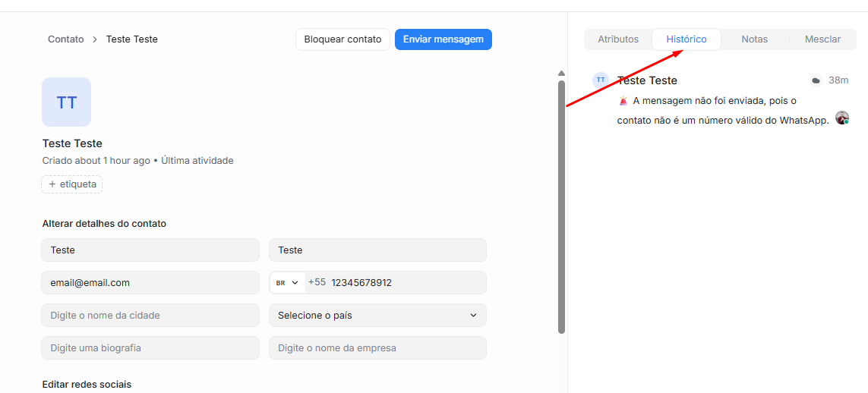This screenshot has width=868, height=393.
Task: Click the TT contact avatar thumbnail
Action: pyautogui.click(x=66, y=102)
